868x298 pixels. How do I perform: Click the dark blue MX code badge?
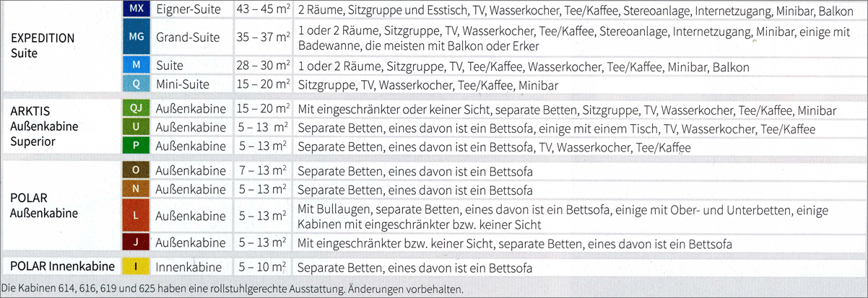(136, 9)
